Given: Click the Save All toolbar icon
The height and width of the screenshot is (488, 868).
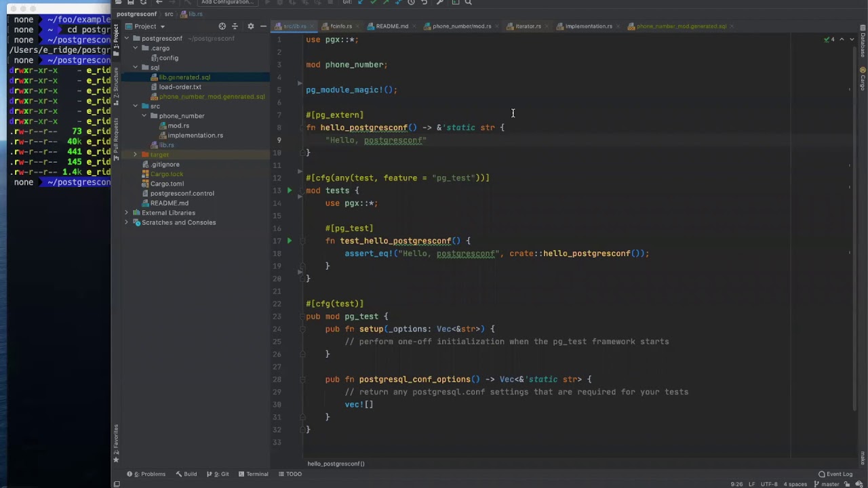Looking at the screenshot, I should 130,3.
